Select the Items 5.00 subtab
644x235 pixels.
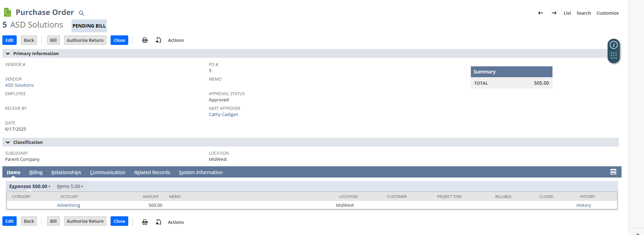click(69, 186)
